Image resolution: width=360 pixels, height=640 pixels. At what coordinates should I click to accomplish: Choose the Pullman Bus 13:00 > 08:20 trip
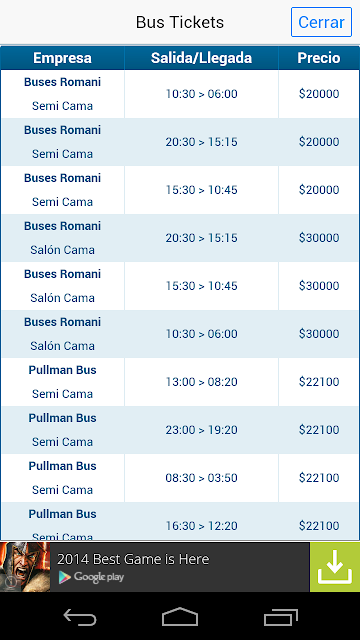[x=180, y=382]
